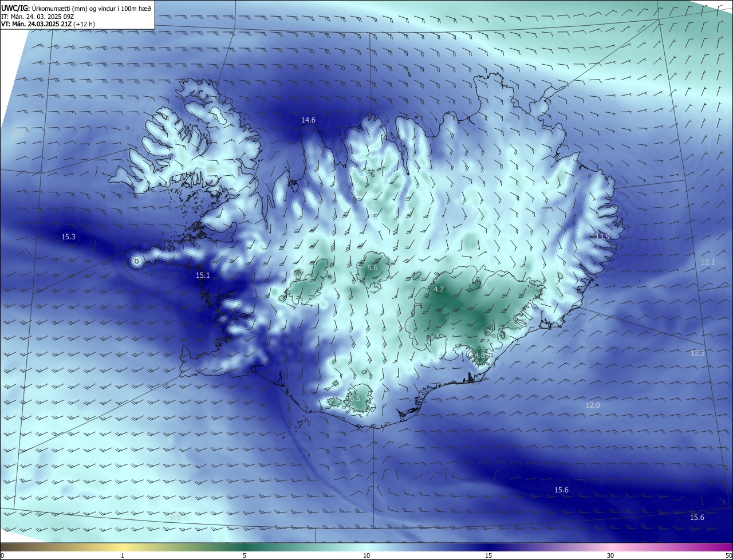The height and width of the screenshot is (560, 733).
Task: Click the color scale tick labeled 1
Action: tap(123, 555)
